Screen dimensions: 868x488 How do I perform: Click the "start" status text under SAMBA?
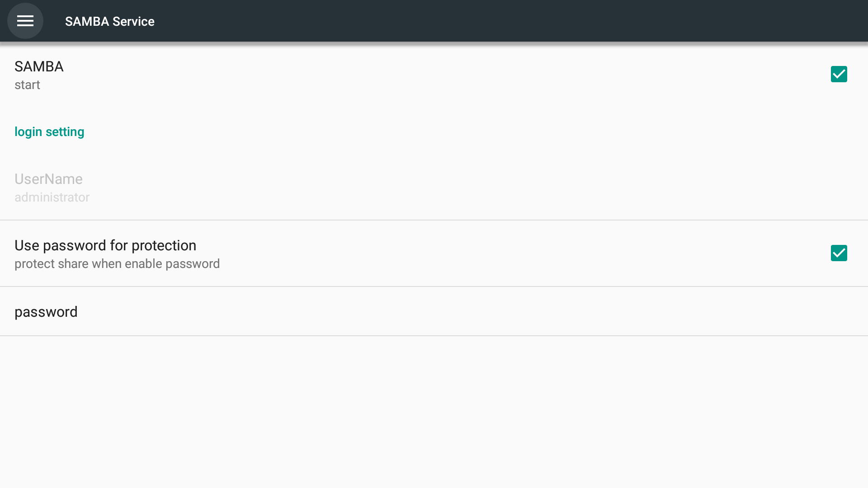click(27, 85)
